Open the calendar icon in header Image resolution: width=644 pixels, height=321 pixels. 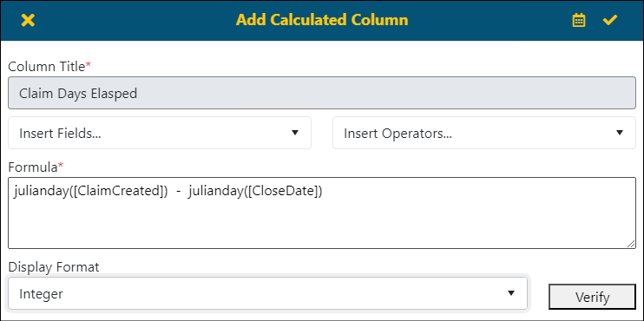click(x=579, y=20)
